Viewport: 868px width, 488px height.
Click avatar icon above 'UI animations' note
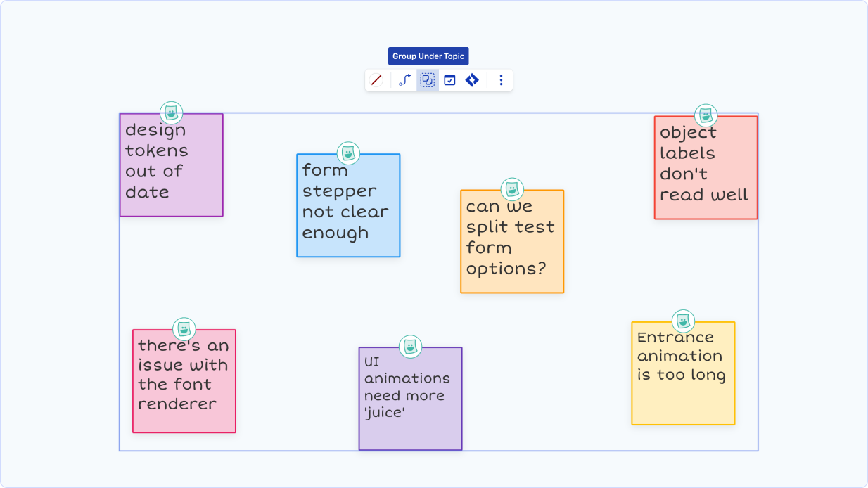coord(410,346)
